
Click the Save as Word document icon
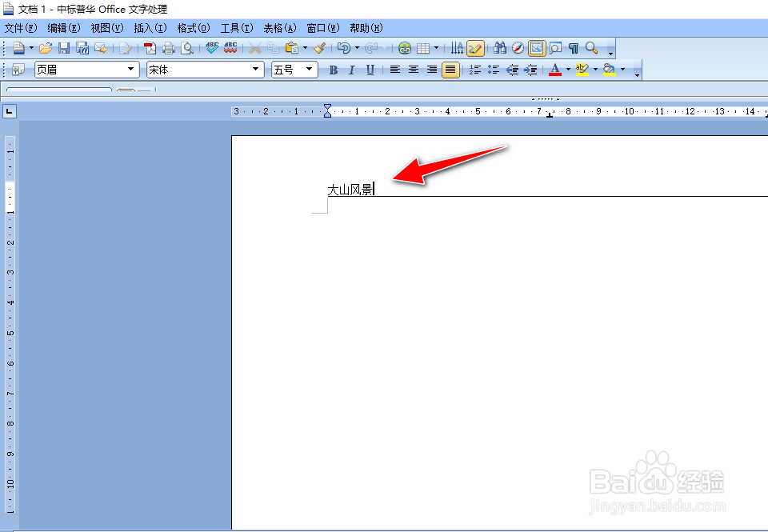pyautogui.click(x=82, y=48)
